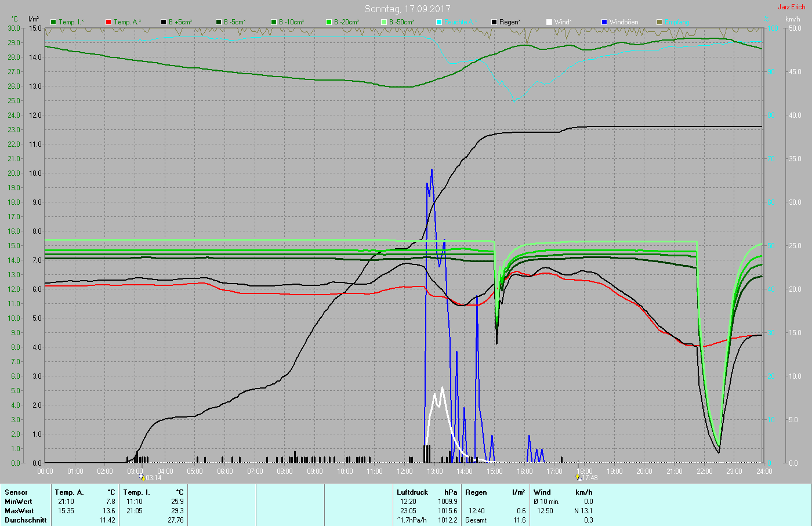Toggle the Temp. I.* legend entry
The height and width of the screenshot is (526, 812).
[67, 22]
